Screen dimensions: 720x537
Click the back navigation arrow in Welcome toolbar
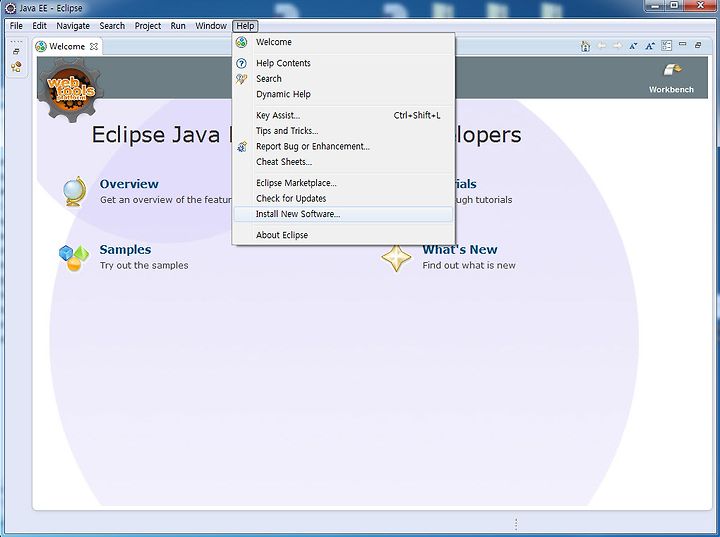(602, 45)
